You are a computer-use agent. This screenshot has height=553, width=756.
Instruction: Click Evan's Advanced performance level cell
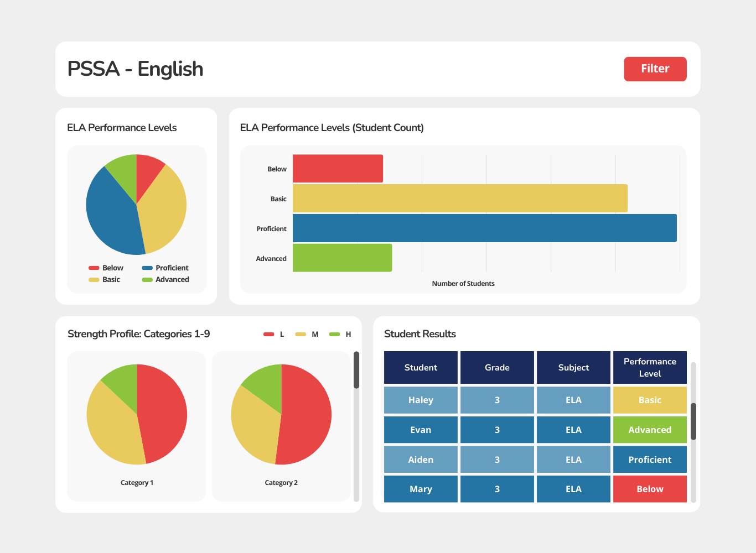[650, 430]
